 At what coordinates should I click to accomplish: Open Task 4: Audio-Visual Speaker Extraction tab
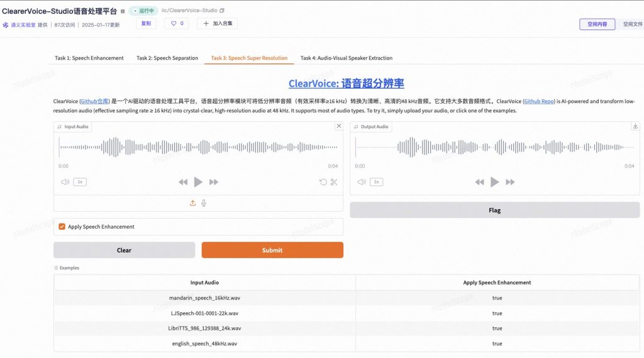point(346,58)
